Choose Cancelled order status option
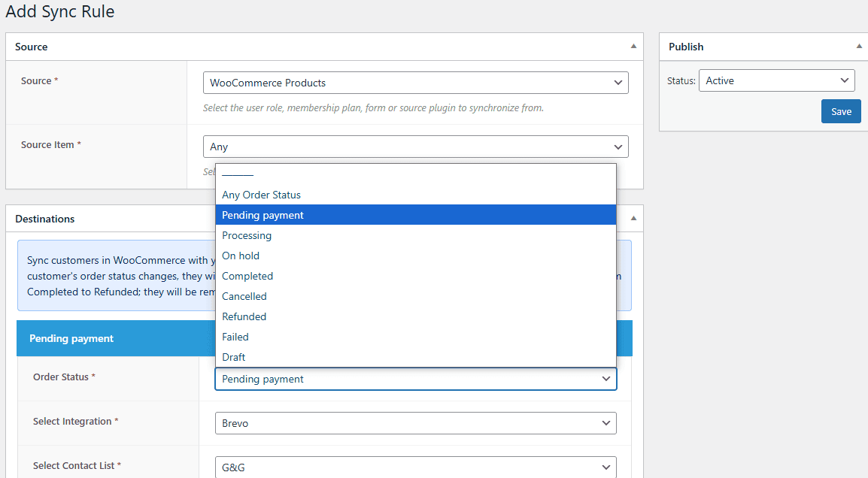 415,296
